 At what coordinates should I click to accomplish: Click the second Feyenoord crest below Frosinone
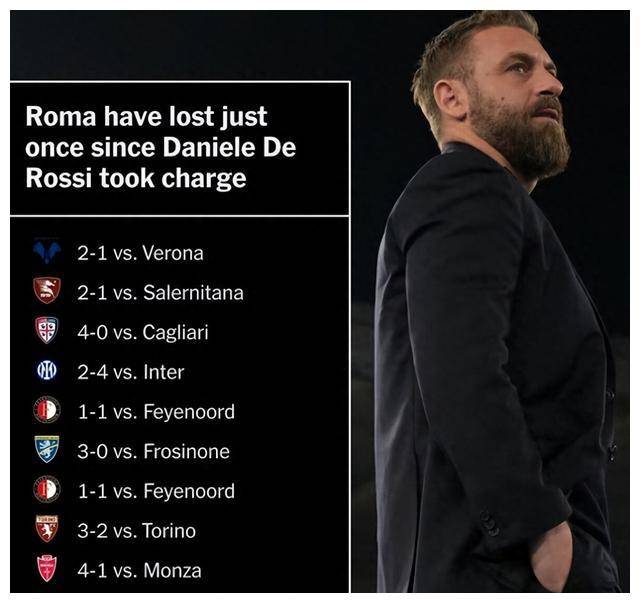47,489
